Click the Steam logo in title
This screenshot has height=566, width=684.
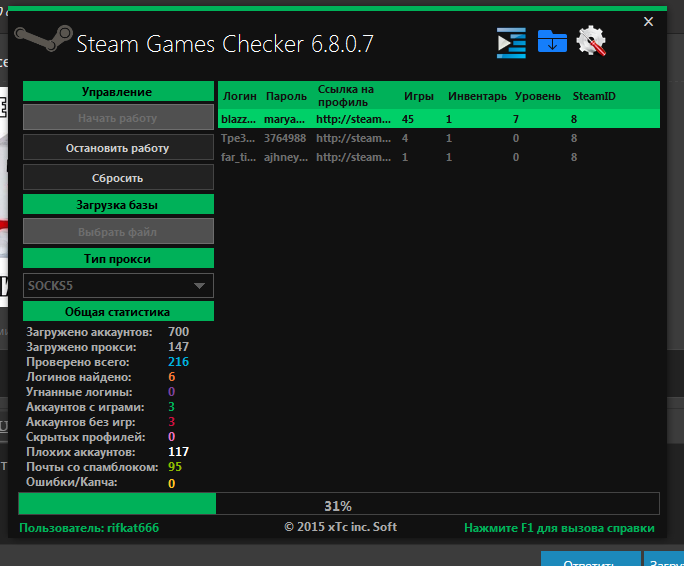tap(43, 38)
